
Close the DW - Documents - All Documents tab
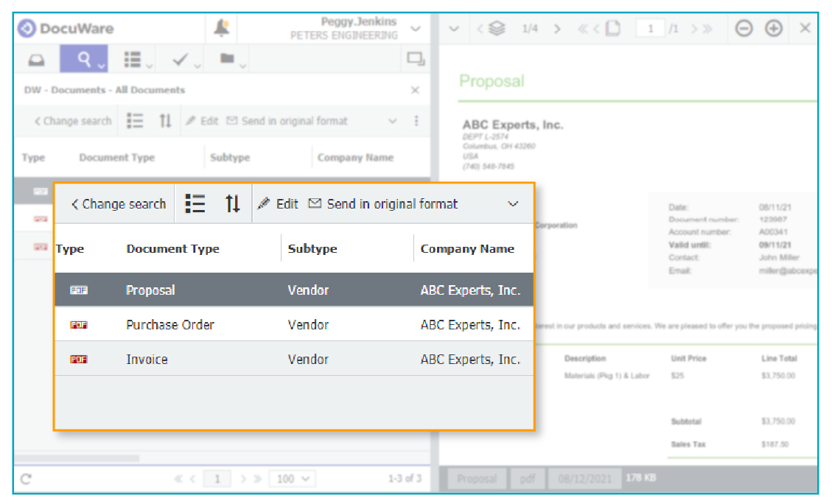click(x=415, y=90)
